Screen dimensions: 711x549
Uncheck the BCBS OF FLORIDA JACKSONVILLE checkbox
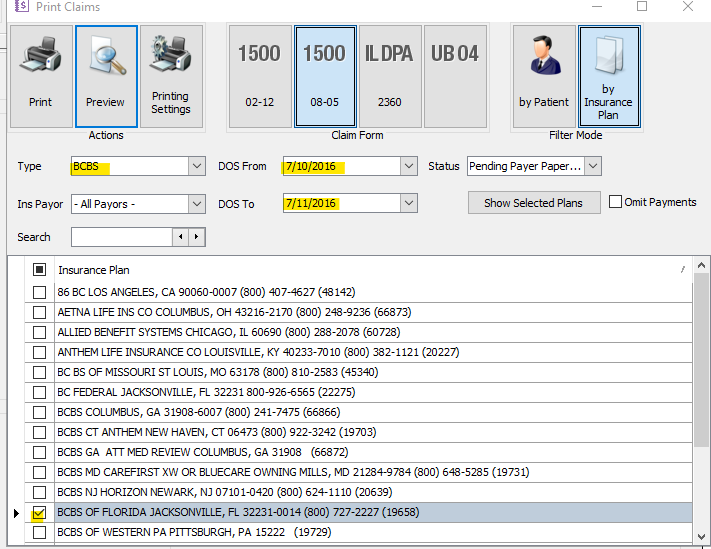pos(39,513)
